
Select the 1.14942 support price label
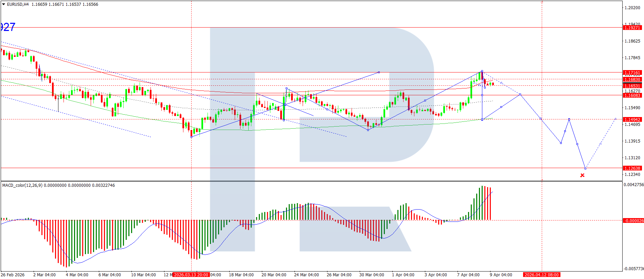[x=632, y=119]
